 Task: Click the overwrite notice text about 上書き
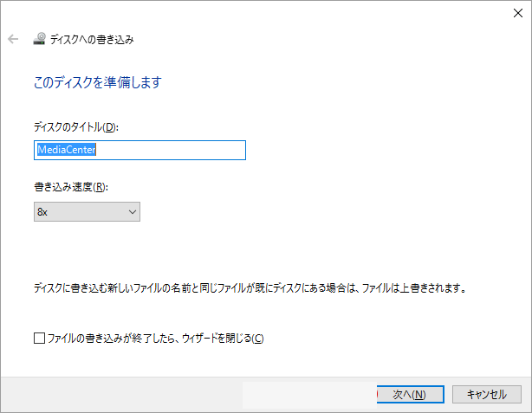click(250, 288)
